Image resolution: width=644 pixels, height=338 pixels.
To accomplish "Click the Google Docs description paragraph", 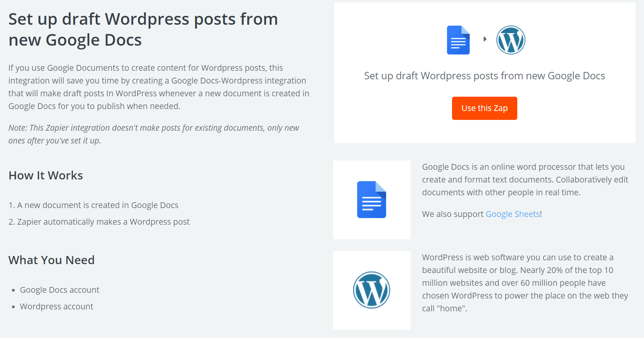I will point(525,180).
